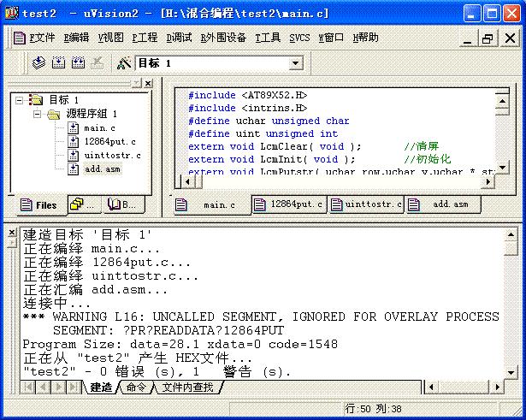Open the D调试 menu
This screenshot has height=420, width=526.
[179, 38]
